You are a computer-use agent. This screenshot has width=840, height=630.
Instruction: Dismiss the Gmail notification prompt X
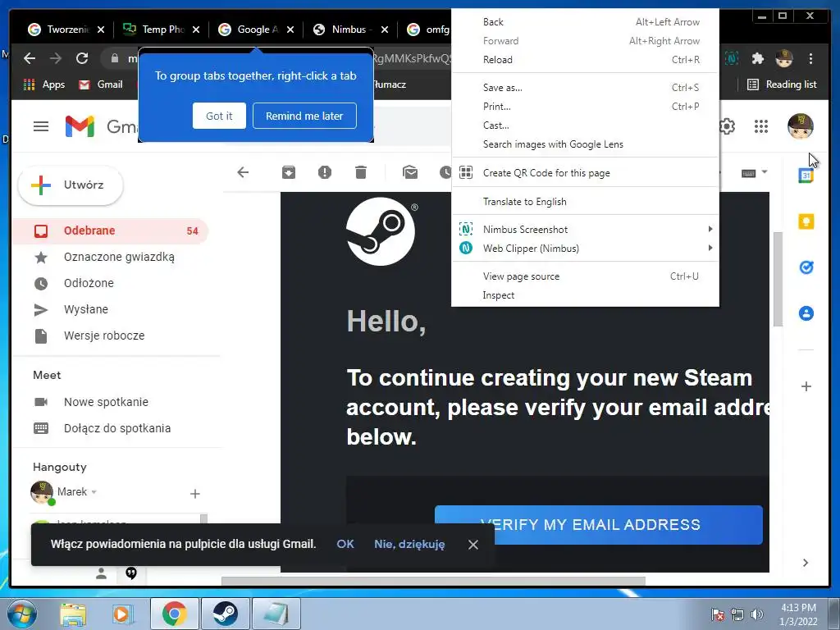tap(472, 545)
